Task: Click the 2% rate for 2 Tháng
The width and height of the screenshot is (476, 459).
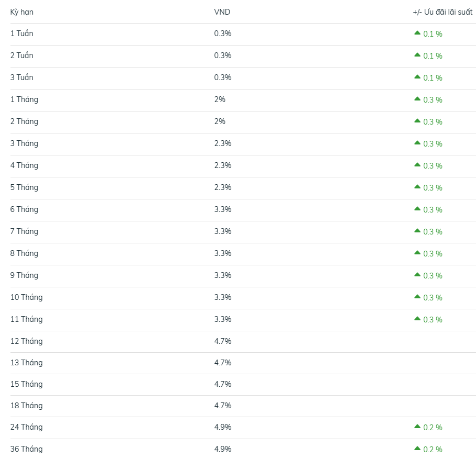Action: pyautogui.click(x=220, y=121)
